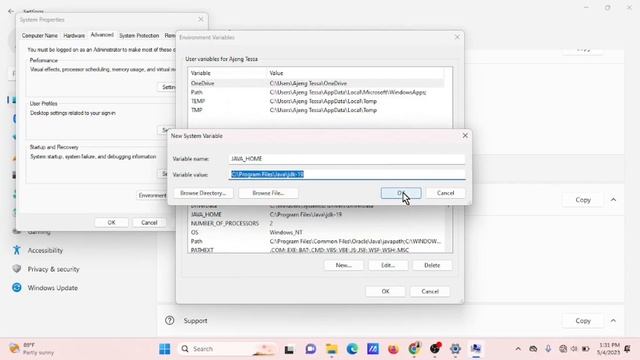Select the JAVA_HOME system variable row

tap(316, 214)
